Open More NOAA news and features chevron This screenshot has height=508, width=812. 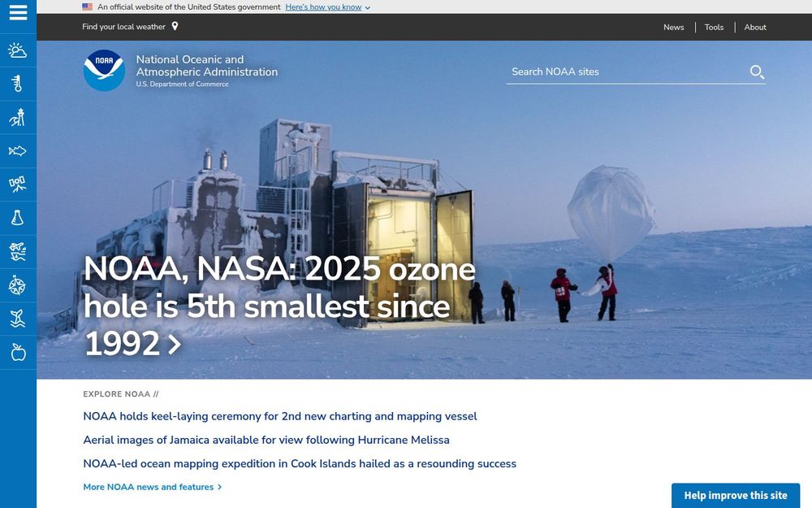(x=151, y=486)
